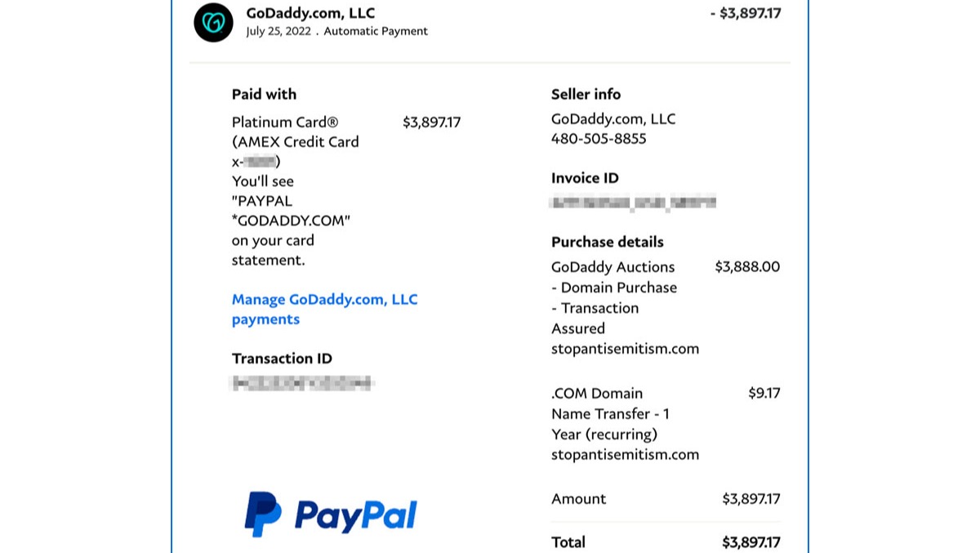Click the Total amount row
The image size is (980, 553).
[666, 542]
